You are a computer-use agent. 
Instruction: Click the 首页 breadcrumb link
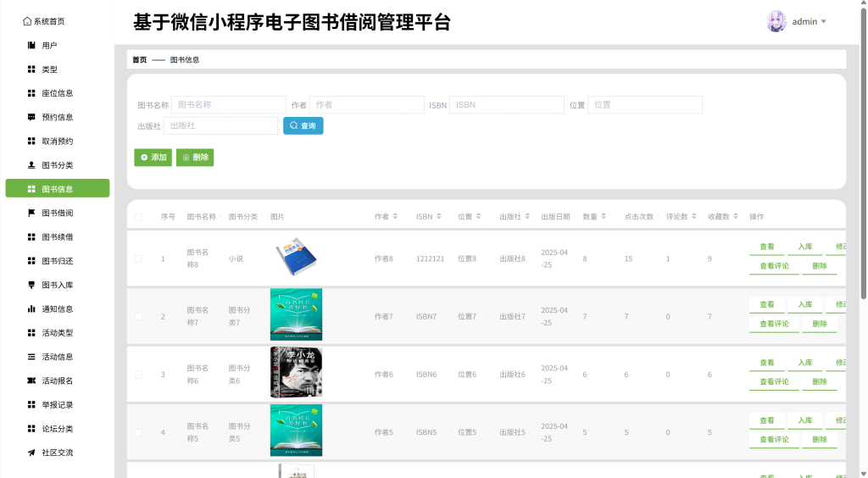click(140, 59)
